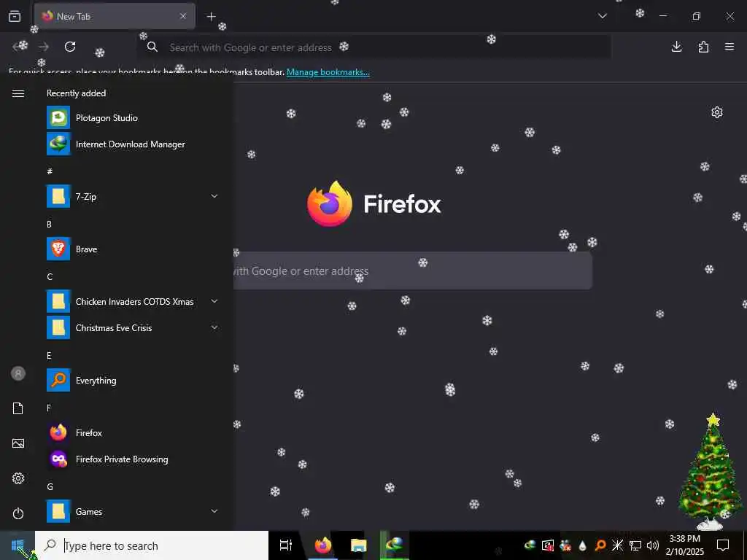Viewport: 747px width, 560px height.
Task: Open File Explorer from the taskbar
Action: point(359,545)
